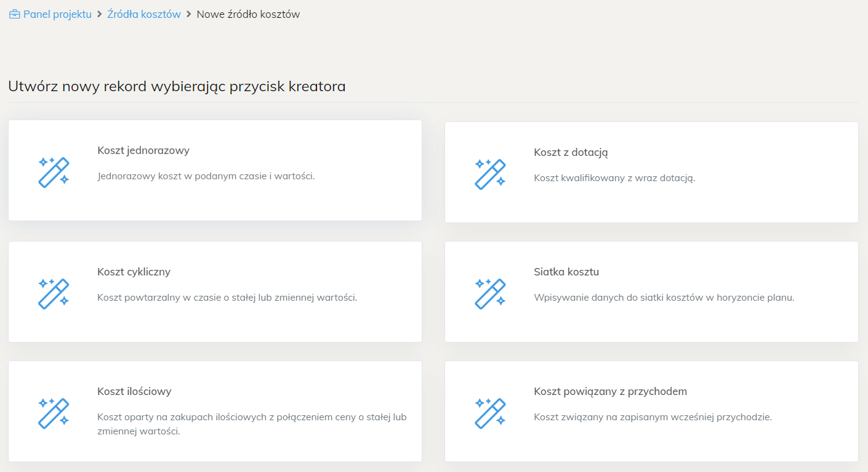The image size is (868, 472).
Task: Click the chevron separator after Panel projektu
Action: 99,14
